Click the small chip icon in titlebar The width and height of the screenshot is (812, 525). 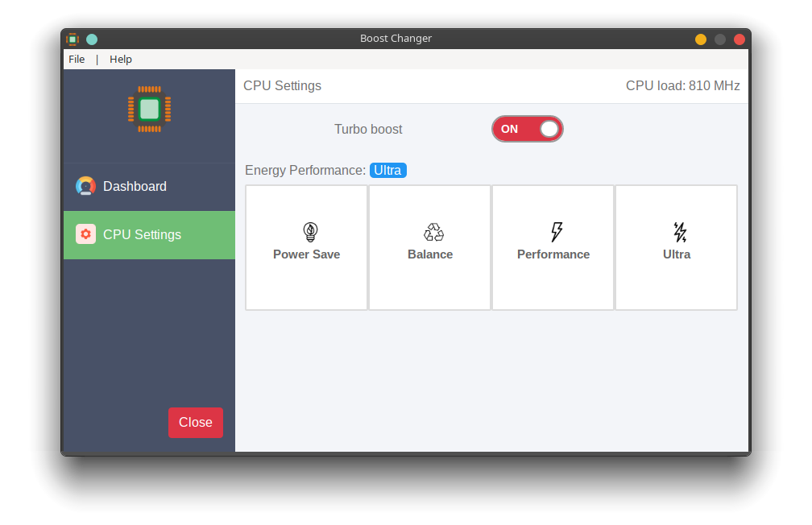[72, 39]
